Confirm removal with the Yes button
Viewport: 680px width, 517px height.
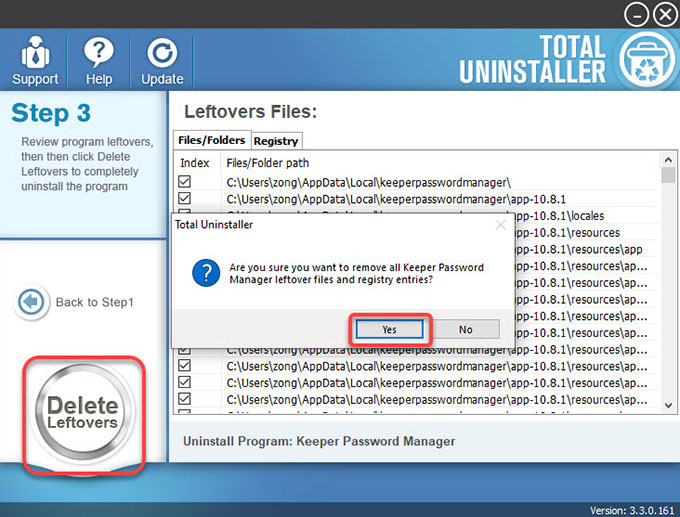pyautogui.click(x=389, y=329)
